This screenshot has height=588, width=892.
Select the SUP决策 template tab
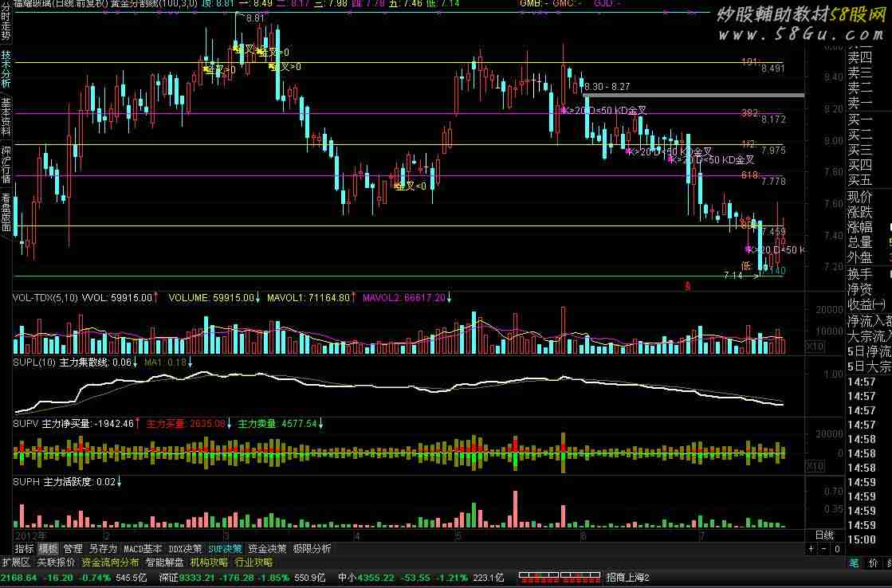pyautogui.click(x=226, y=549)
